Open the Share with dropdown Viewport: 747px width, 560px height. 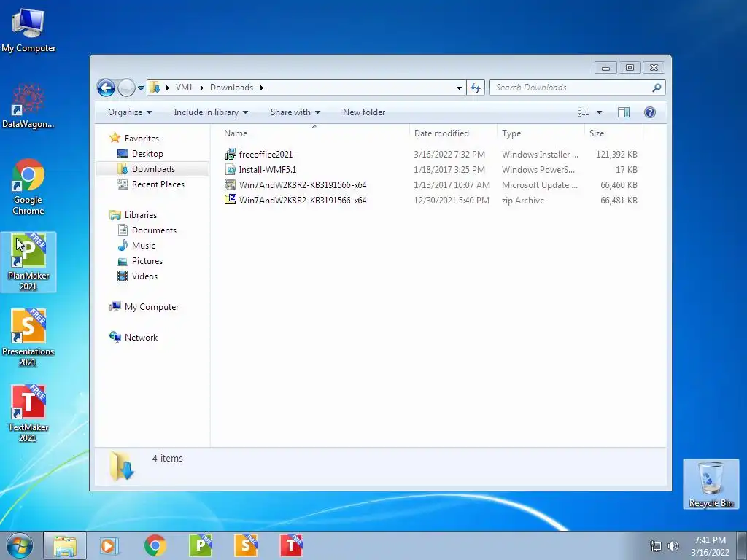(x=295, y=112)
